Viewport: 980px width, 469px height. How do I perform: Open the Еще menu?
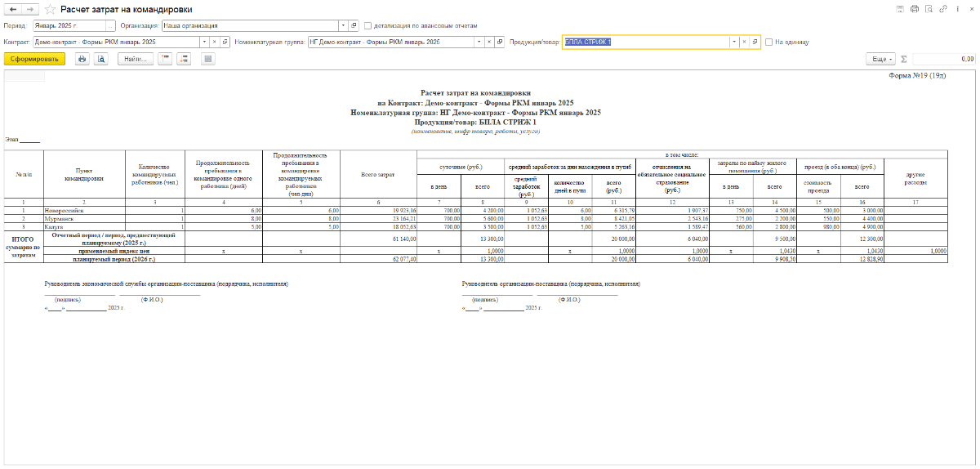(x=881, y=59)
